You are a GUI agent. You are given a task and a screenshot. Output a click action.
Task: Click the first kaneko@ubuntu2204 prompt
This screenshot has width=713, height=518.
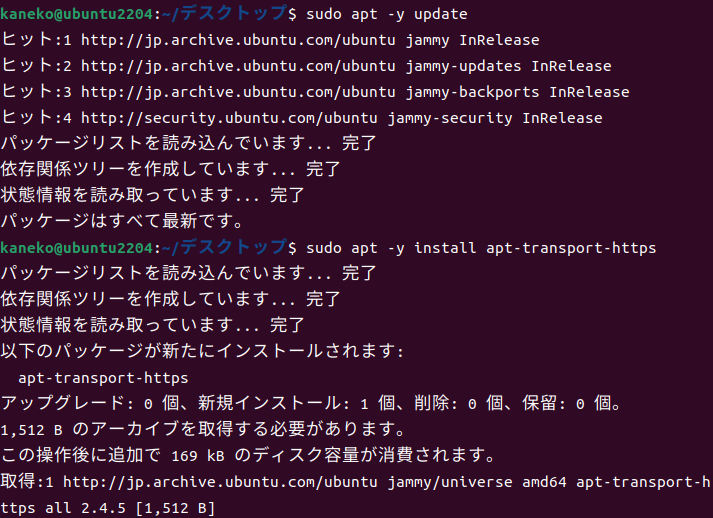point(76,14)
